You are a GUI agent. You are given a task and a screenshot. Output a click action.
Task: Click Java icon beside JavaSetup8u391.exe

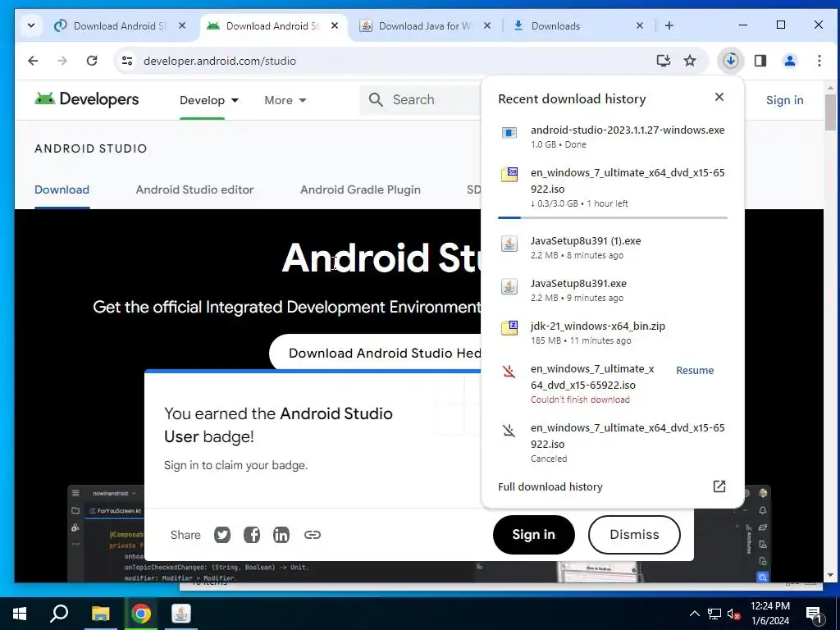(x=509, y=286)
